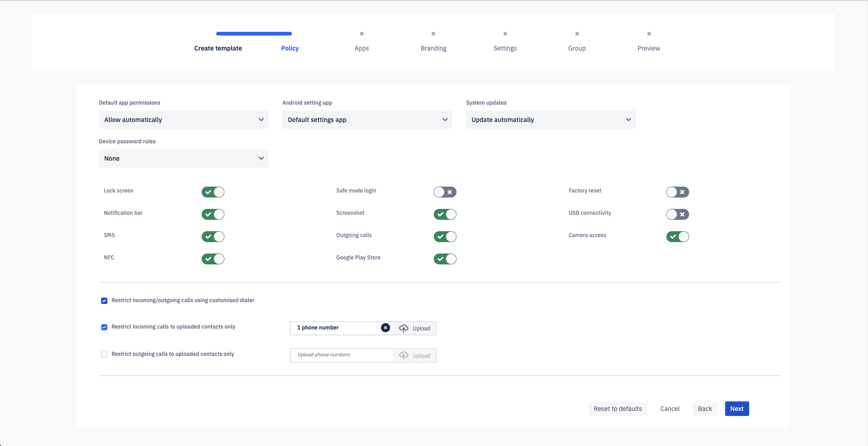Image resolution: width=868 pixels, height=446 pixels.
Task: Click the 'Outgoing calls' label
Action: coord(354,235)
